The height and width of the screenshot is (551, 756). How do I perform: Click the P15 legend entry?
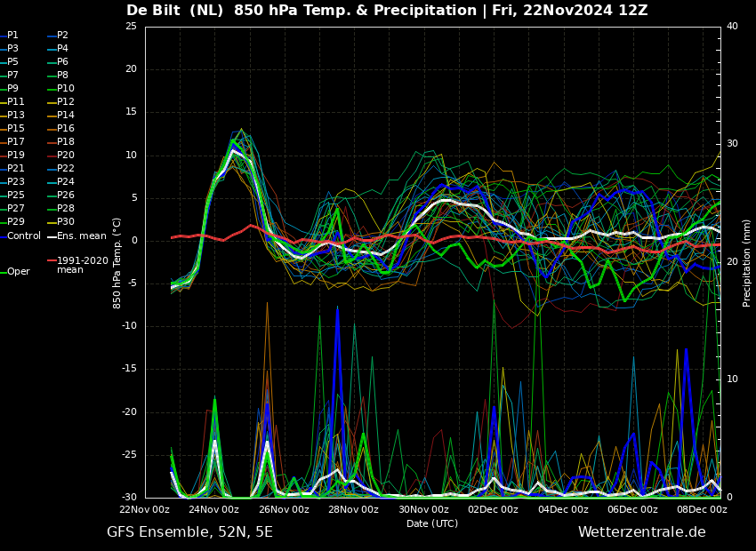(x=12, y=128)
